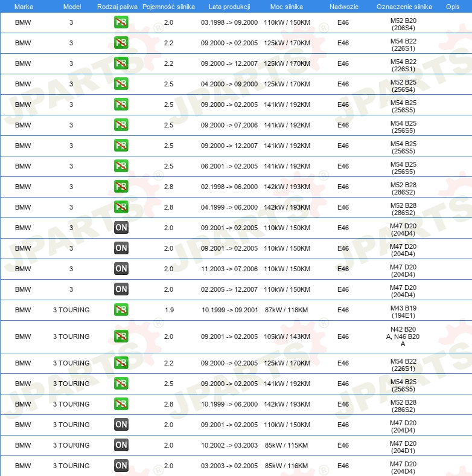This screenshot has width=472, height=476.
Task: Click the Moc silnika column header
Action: (x=286, y=7)
